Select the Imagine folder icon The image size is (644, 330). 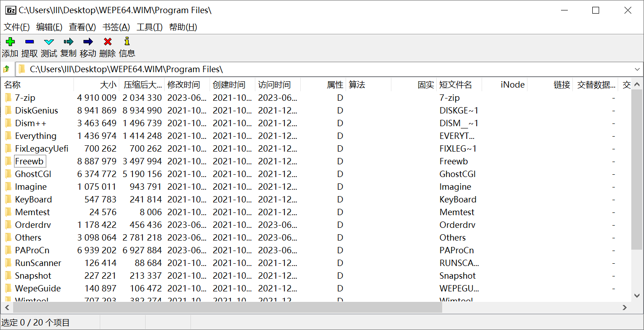9,187
